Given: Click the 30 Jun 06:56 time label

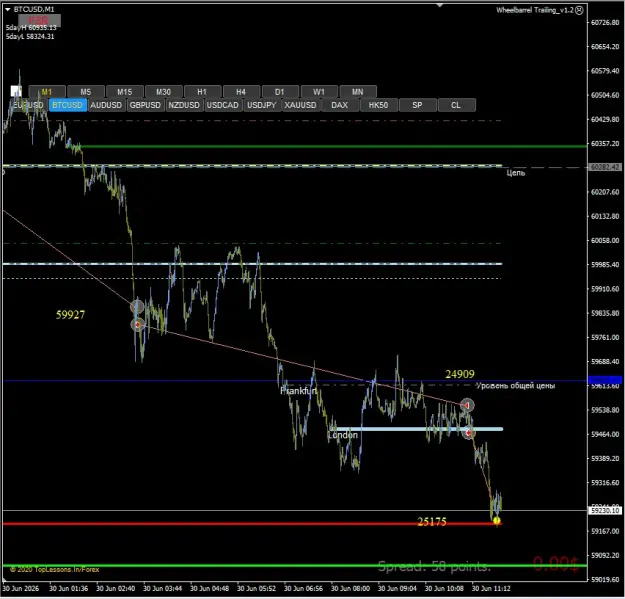Looking at the screenshot, I should point(303,588).
